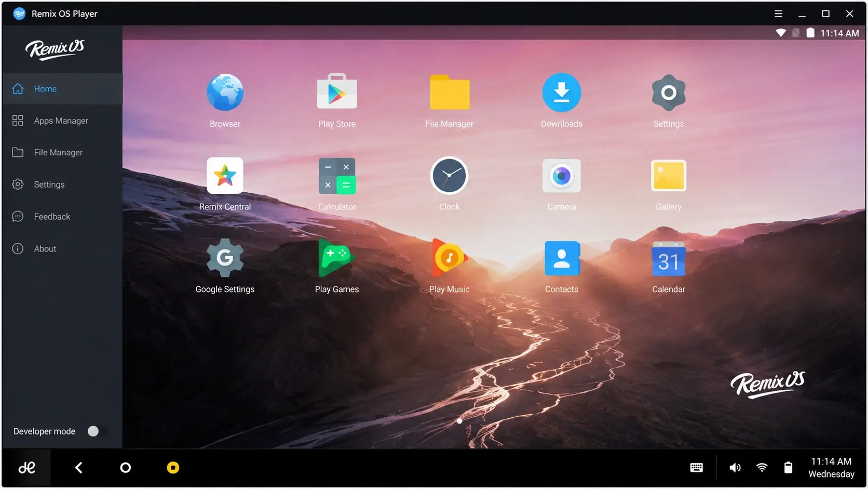Click the 11:14 AM Wednesday taskbar clock
This screenshot has height=489, width=868.
[831, 468]
